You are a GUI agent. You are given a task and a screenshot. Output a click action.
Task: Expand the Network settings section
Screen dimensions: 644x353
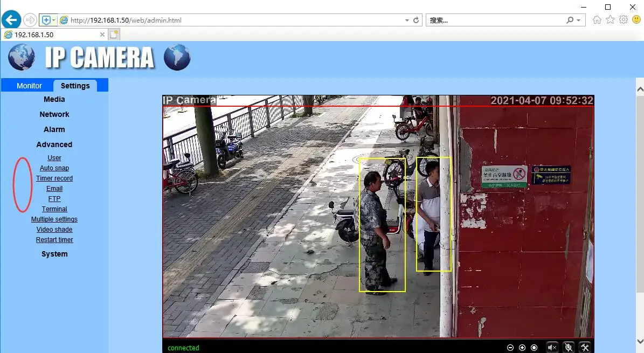(54, 114)
